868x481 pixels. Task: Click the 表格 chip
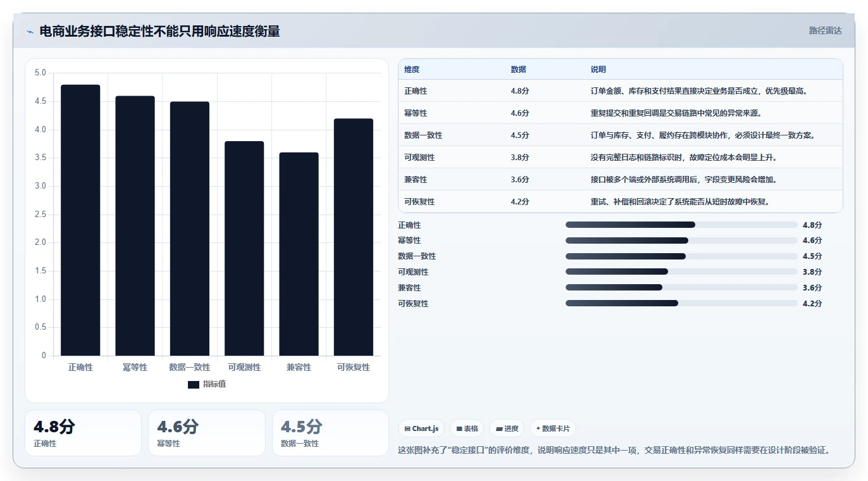[x=467, y=428]
